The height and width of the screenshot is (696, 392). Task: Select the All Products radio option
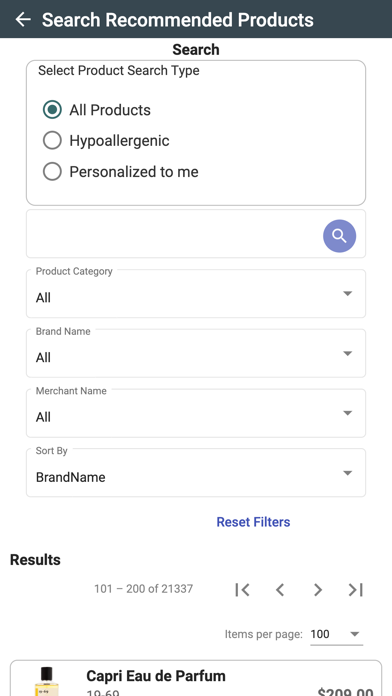coord(52,110)
